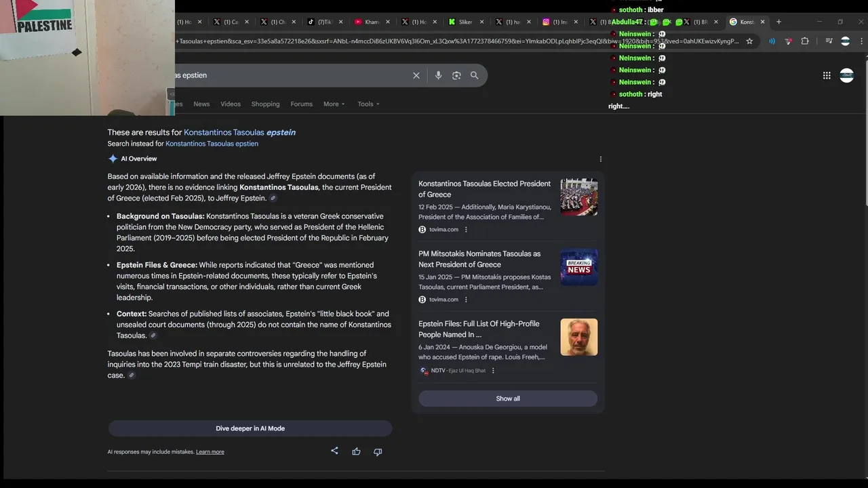
Task: Open a new browser tab
Action: (x=778, y=22)
